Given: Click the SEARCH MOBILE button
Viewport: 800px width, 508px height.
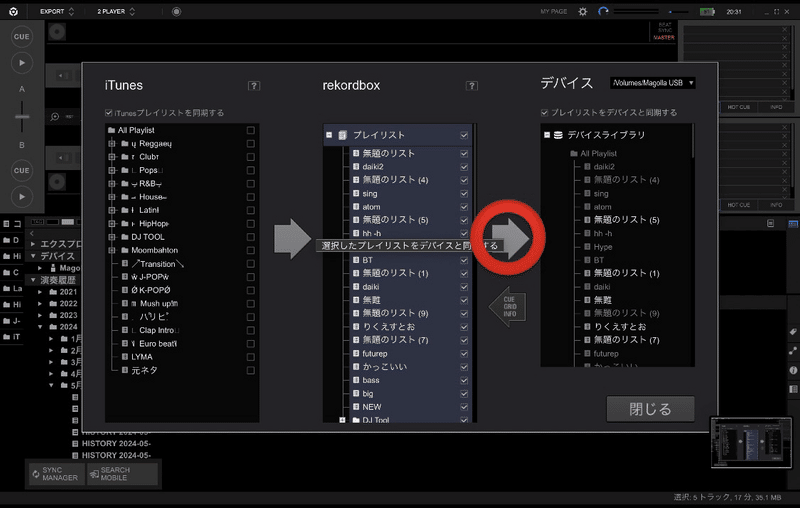Looking at the screenshot, I should pyautogui.click(x=122, y=474).
